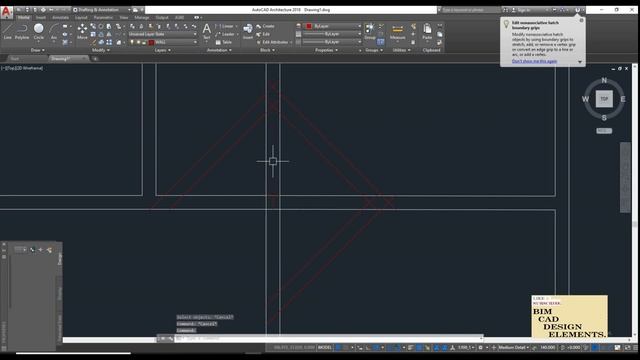Select the Arc tool

54,31
